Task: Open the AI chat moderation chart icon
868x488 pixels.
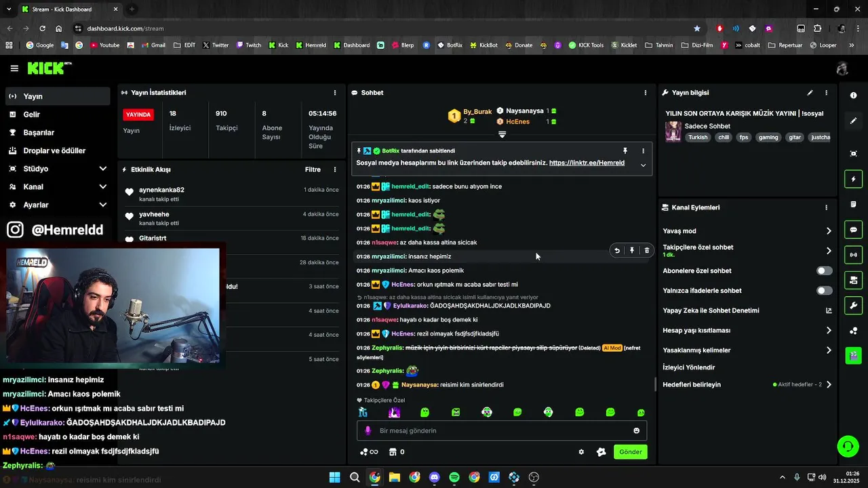Action: pos(829,311)
